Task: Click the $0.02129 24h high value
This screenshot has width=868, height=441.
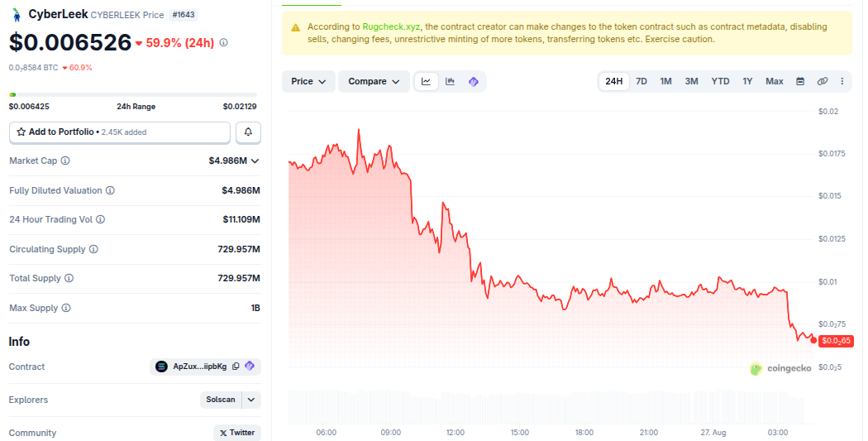Action: pos(240,107)
